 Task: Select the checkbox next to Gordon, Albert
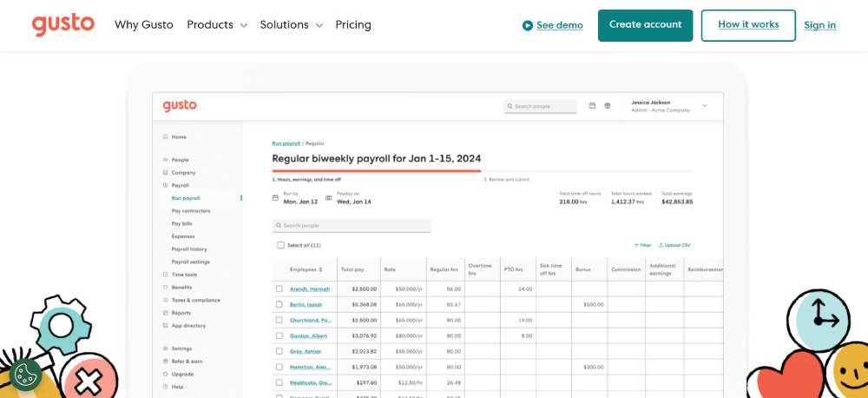tap(279, 335)
